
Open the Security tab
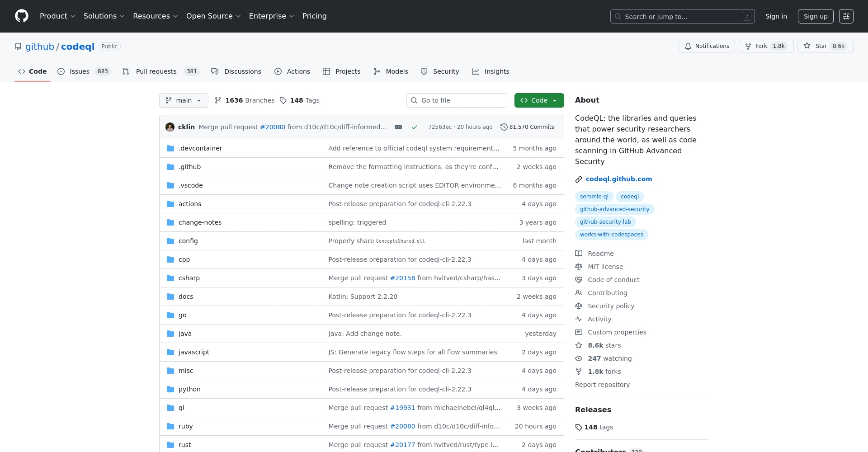pos(439,71)
